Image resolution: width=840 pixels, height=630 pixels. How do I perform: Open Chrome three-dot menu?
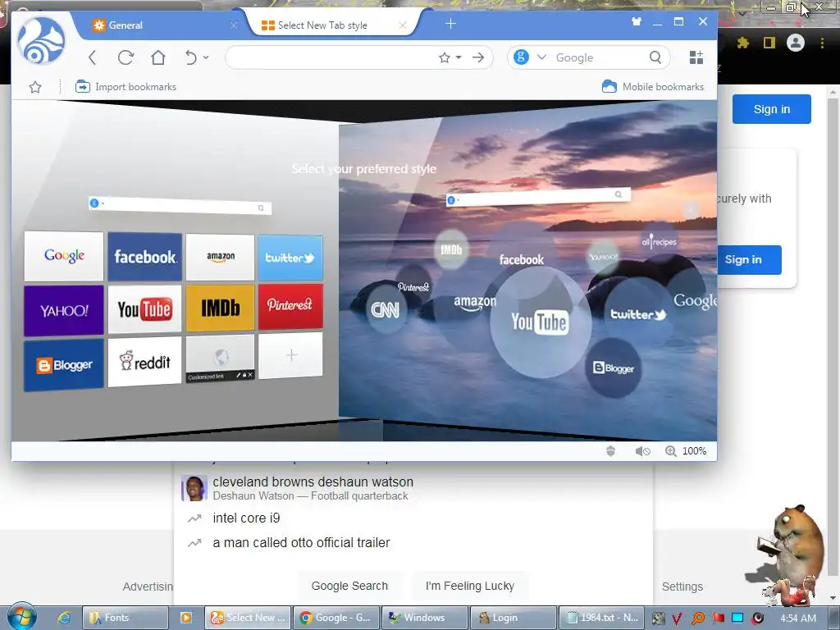(822, 43)
